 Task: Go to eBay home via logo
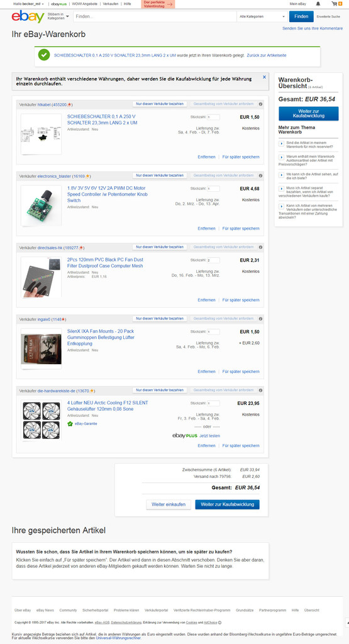tap(28, 17)
